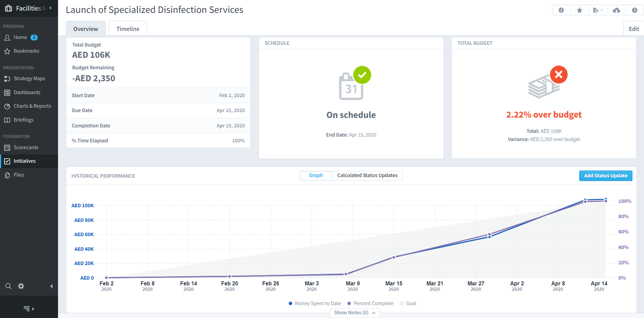Screen dimensions: 644x318
Task: Click the info icon in top toolbar
Action: pos(561,10)
